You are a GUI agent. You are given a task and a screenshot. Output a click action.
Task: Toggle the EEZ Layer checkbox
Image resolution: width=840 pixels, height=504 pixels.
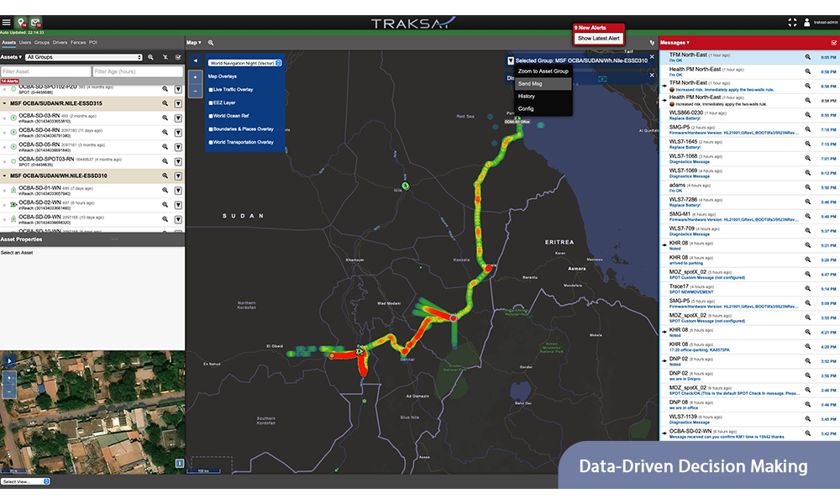[211, 102]
